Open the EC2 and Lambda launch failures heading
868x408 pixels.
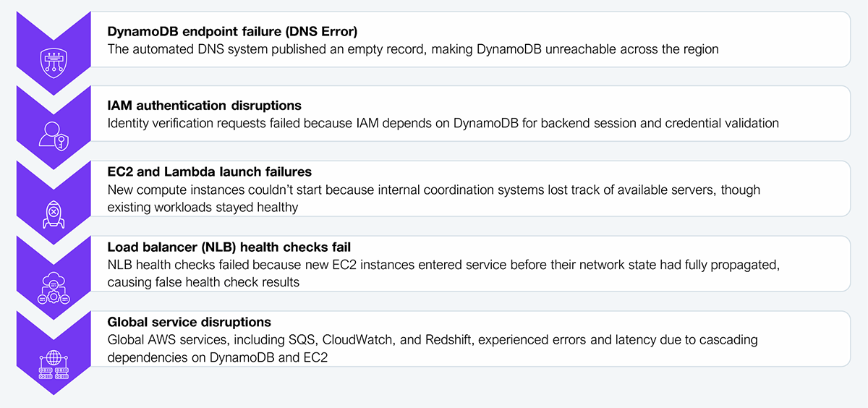pos(210,172)
